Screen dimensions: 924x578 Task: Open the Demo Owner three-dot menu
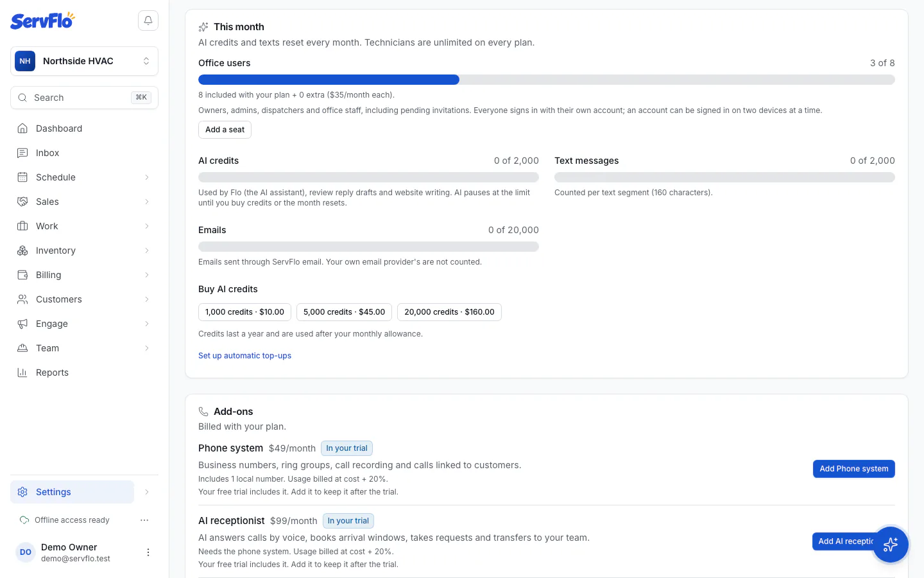tap(148, 552)
